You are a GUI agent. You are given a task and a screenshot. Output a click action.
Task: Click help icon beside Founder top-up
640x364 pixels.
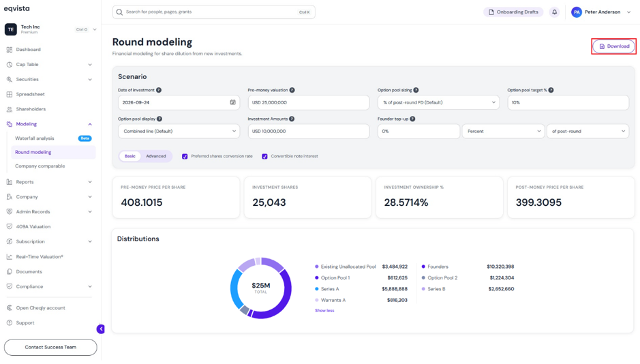pos(412,119)
